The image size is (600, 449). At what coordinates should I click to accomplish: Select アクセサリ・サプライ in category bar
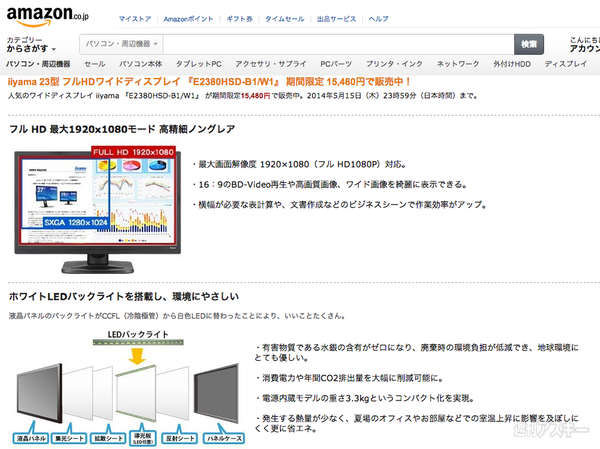(271, 64)
